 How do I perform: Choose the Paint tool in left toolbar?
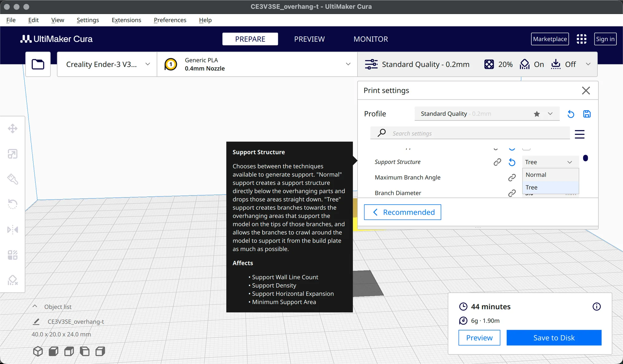[12, 179]
